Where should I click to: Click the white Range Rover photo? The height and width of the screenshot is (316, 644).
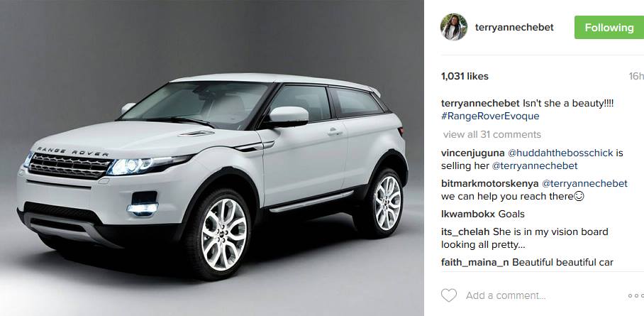click(x=212, y=158)
